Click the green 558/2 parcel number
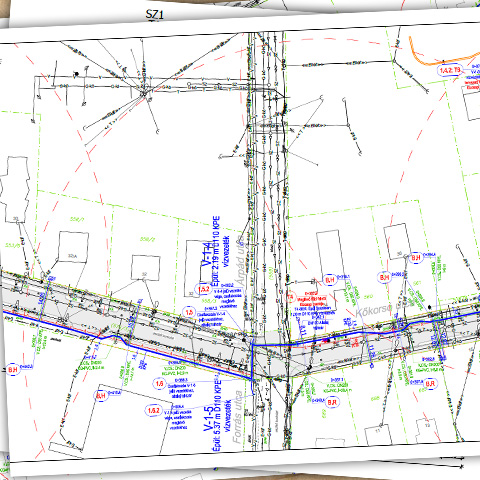 [147, 239]
